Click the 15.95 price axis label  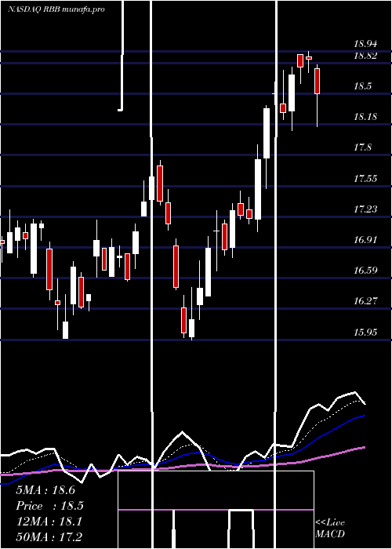pos(366,332)
